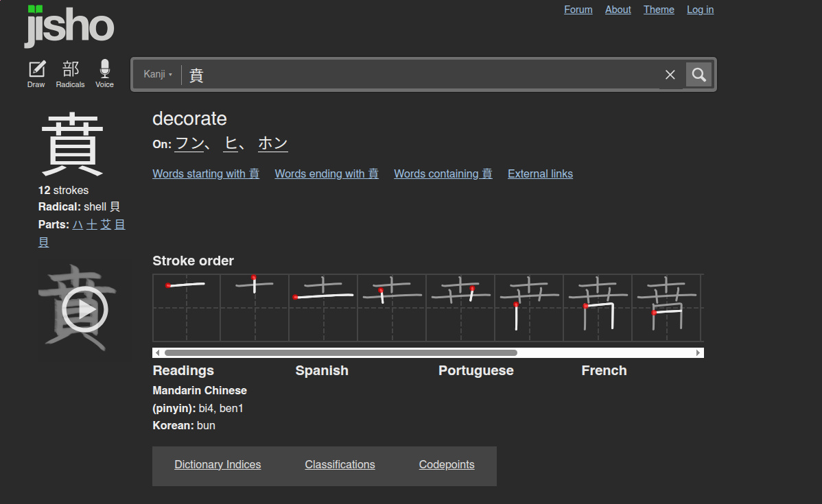Viewport: 822px width, 504px height.
Task: Click the seventh stroke order diagram
Action: [x=598, y=308]
